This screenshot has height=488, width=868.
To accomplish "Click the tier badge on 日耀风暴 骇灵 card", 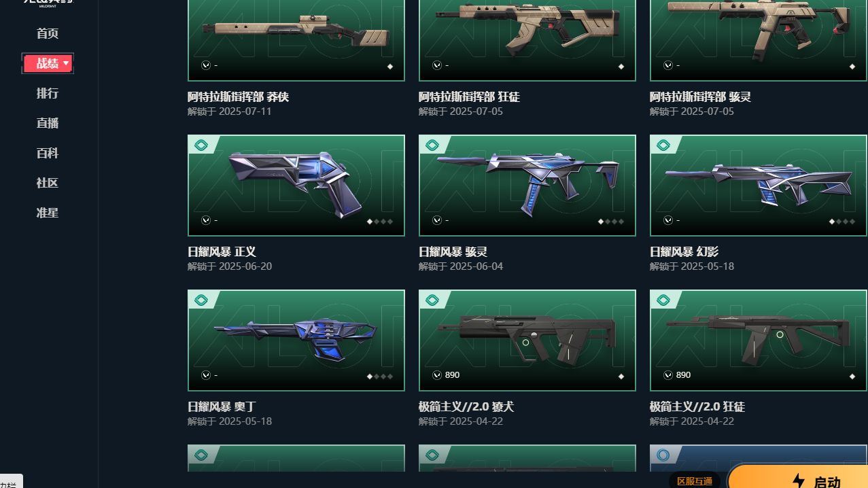I will point(432,145).
